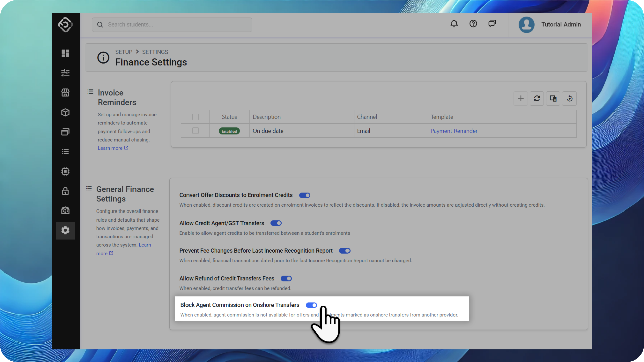
Task: Collapse the Invoice Reminders section list icon
Action: (x=90, y=92)
